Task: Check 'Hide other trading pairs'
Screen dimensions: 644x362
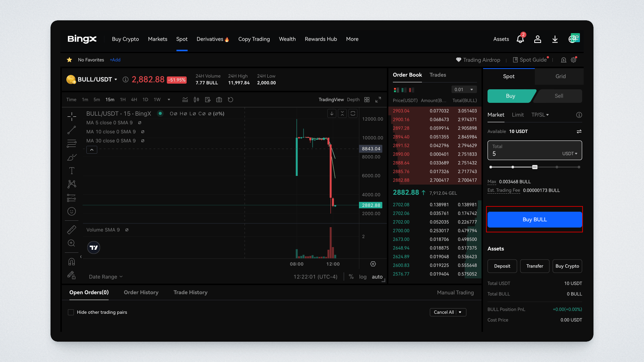Action: click(x=71, y=312)
